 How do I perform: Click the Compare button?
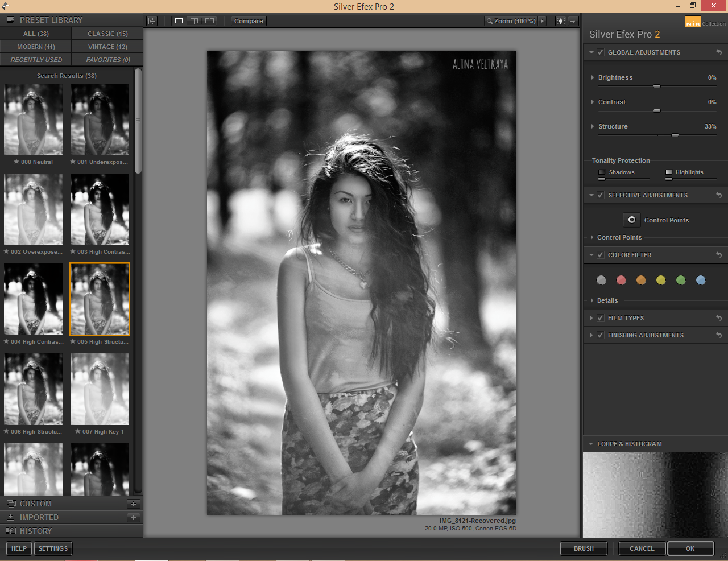click(249, 21)
